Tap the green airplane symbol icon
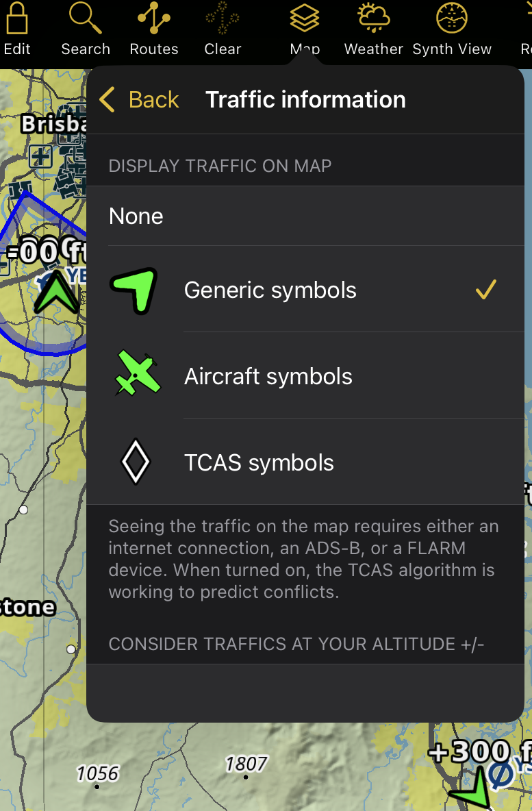The width and height of the screenshot is (532, 811). [138, 375]
